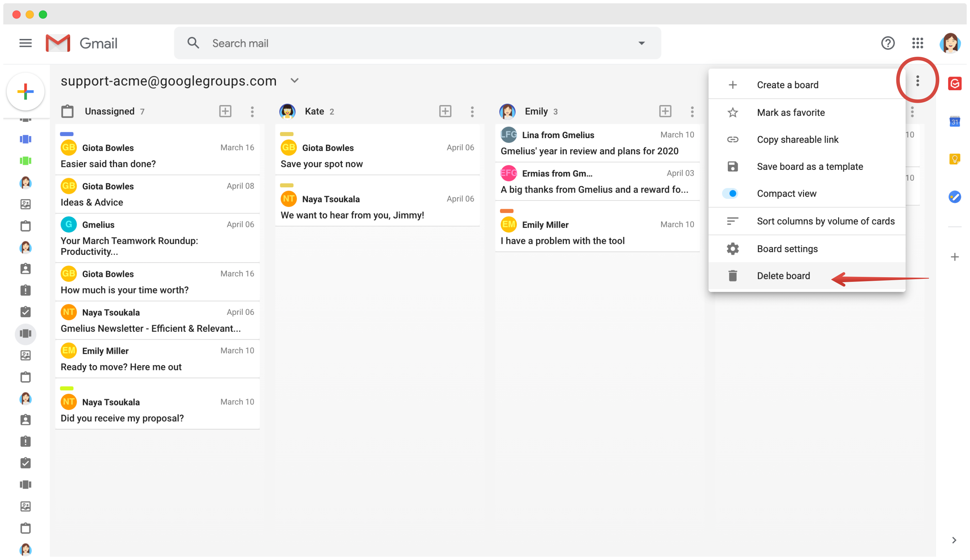The image size is (970, 560).
Task: Add a card to Emily column
Action: coord(665,111)
